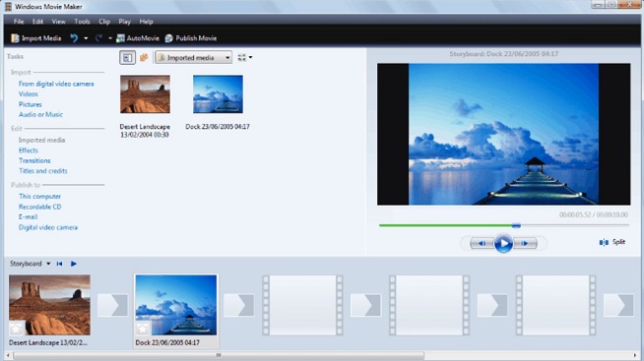644x361 pixels.
Task: Click the storyboard scroll right arrow
Action: 636,355
